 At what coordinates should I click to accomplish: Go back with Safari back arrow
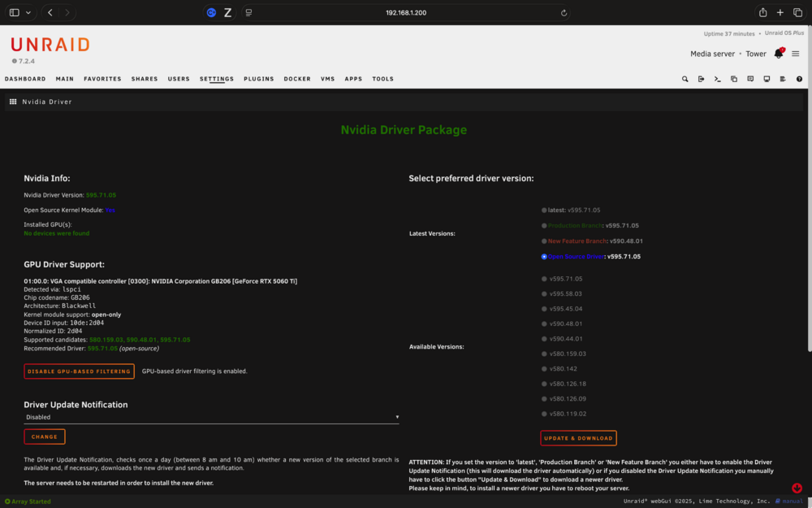(50, 12)
